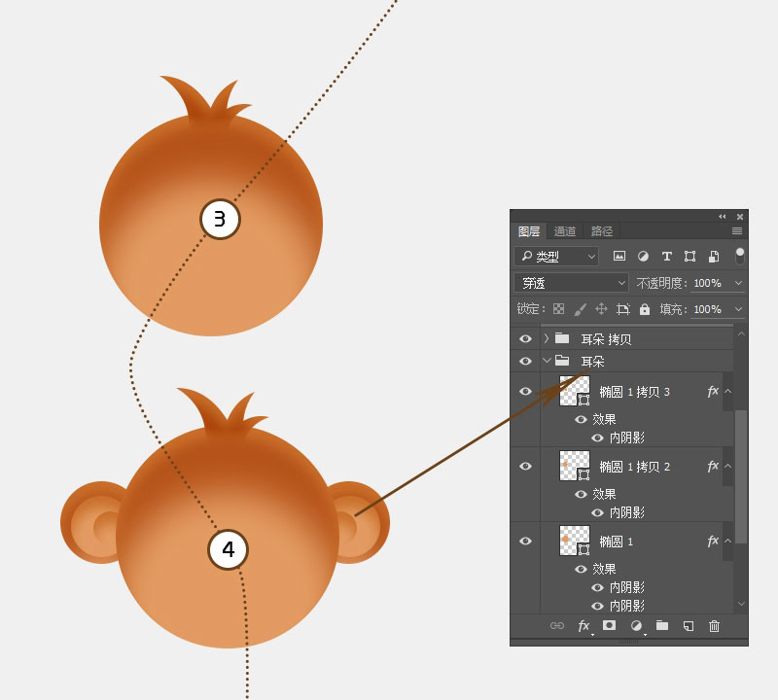Filter layers by pixel image icon
Screen dimensions: 778x700
tap(619, 256)
